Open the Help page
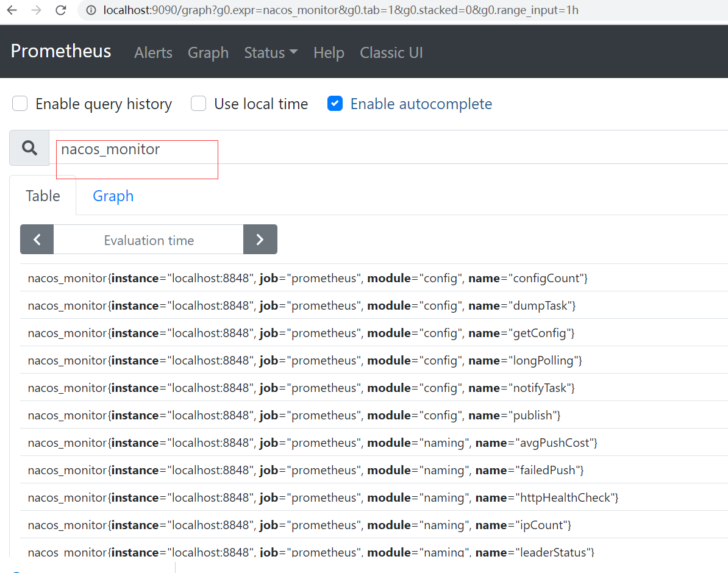This screenshot has height=573, width=728. coord(329,53)
